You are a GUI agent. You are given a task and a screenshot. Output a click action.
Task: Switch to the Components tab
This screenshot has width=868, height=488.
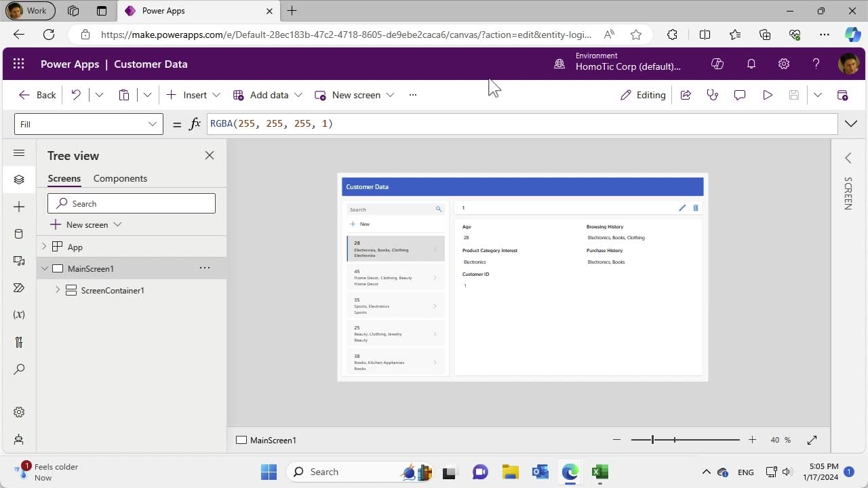(x=120, y=178)
